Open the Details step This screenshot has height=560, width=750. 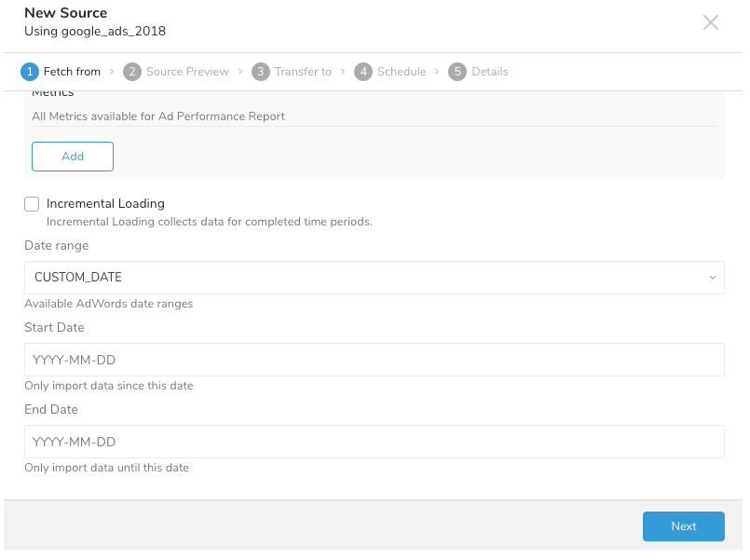[489, 72]
